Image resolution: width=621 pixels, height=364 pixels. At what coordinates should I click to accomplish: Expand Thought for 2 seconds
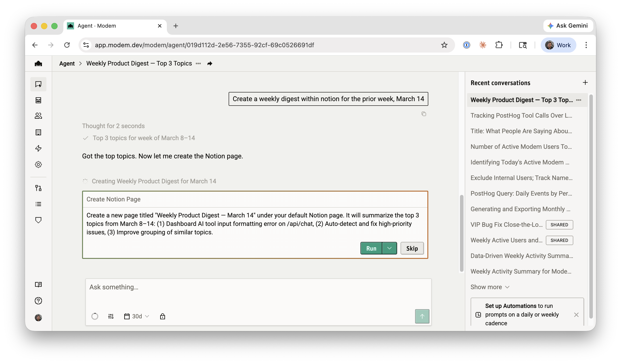coord(113,126)
